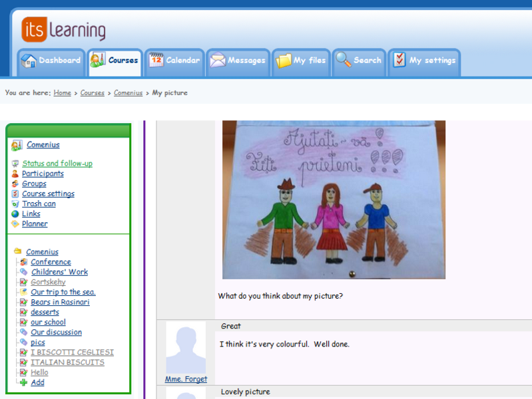Open Childrens' Work in the tree
The width and height of the screenshot is (532, 399).
(60, 272)
